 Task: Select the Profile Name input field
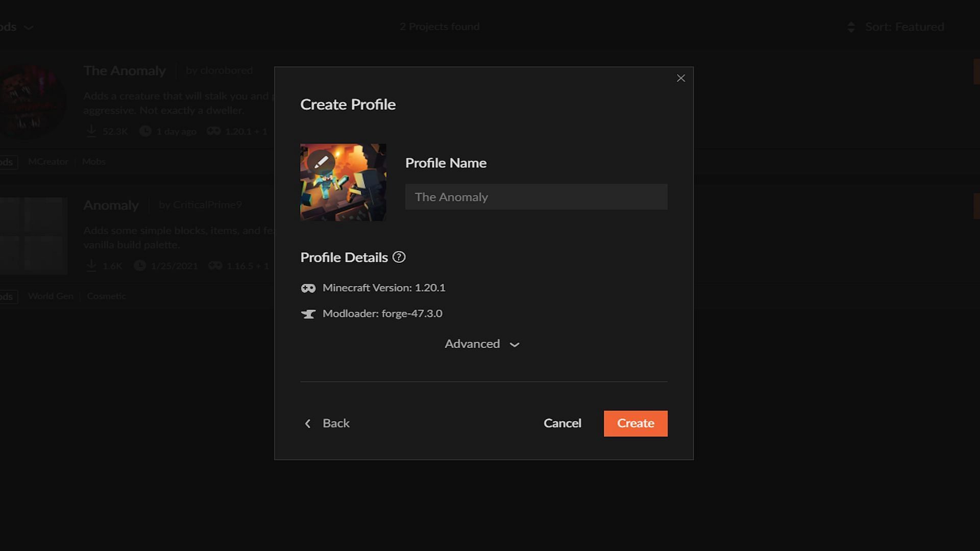point(536,197)
